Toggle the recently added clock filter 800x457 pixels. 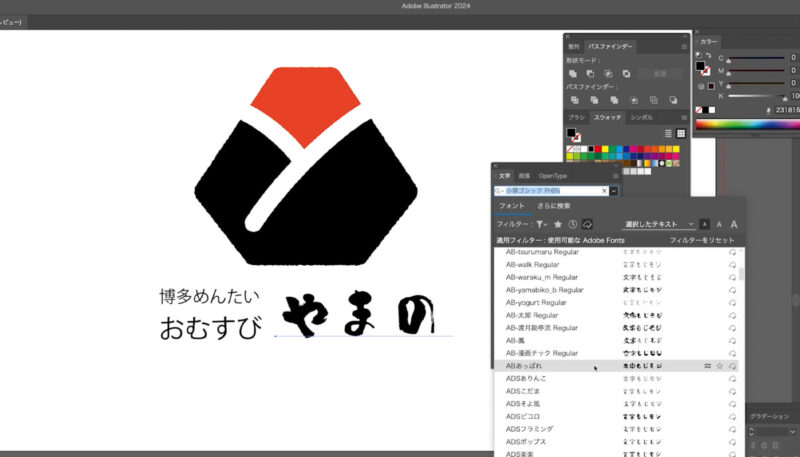(x=573, y=224)
